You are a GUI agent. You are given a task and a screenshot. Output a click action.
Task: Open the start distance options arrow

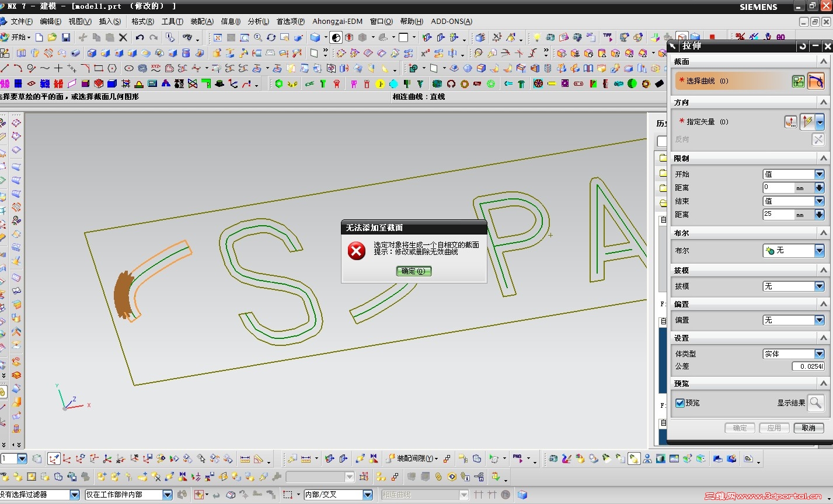click(x=820, y=188)
